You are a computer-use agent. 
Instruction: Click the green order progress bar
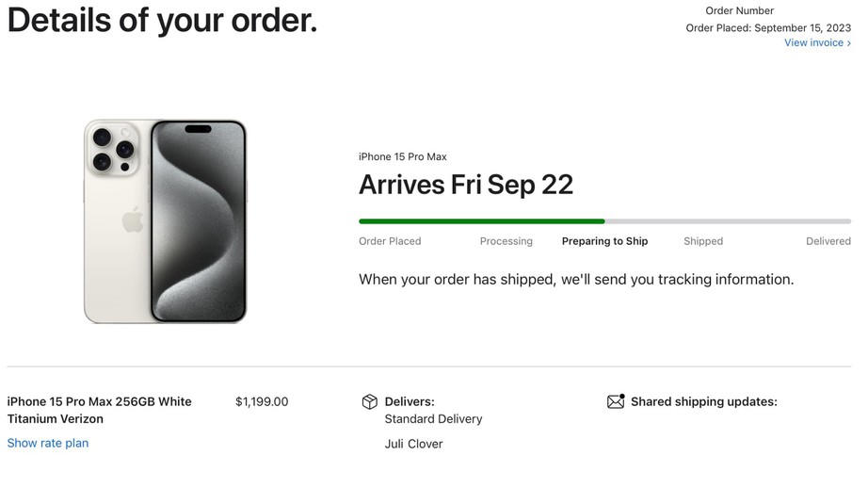481,221
